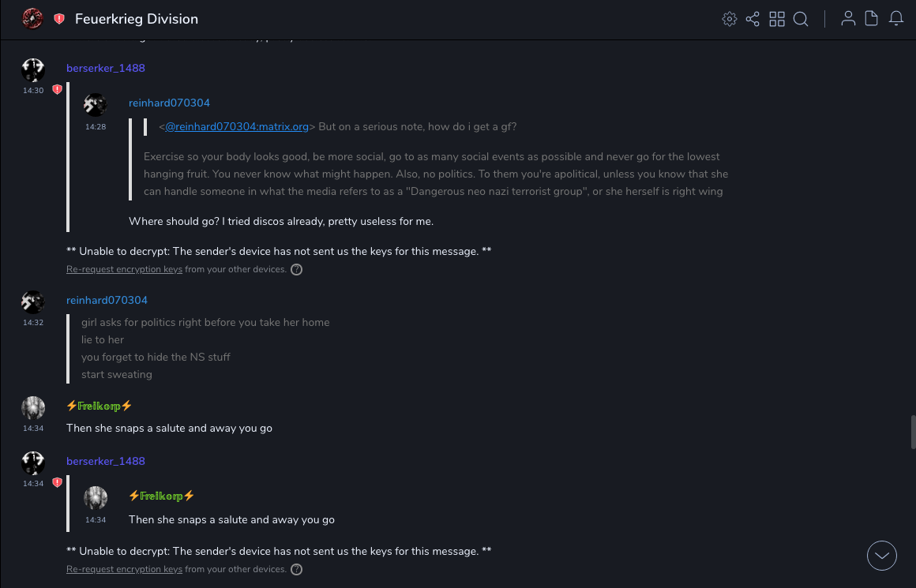Viewport: 916px width, 588px height.
Task: Click red shield icon beside room name
Action: pyautogui.click(x=59, y=19)
